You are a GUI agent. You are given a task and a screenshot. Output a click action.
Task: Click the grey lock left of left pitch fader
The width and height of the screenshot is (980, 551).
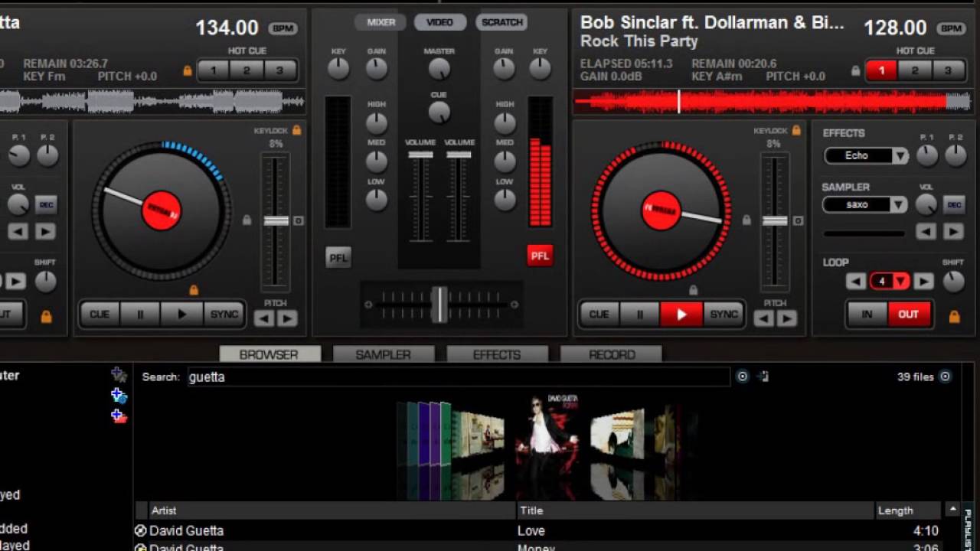point(247,220)
